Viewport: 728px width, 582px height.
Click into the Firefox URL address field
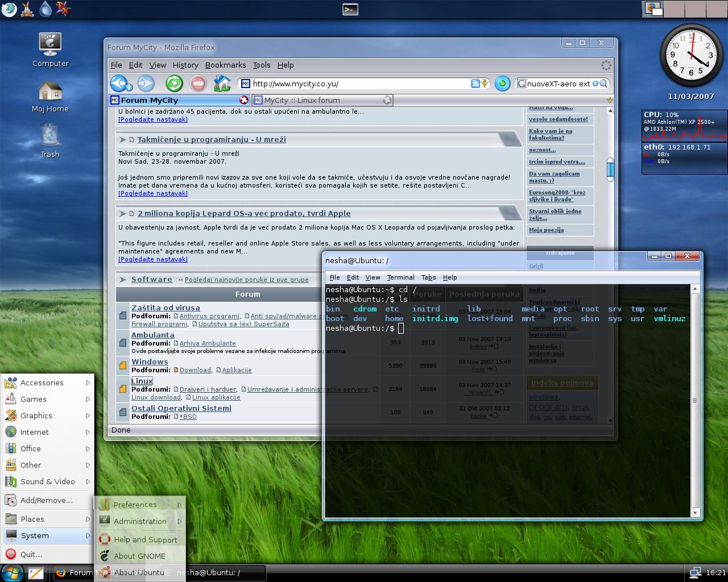coord(358,84)
